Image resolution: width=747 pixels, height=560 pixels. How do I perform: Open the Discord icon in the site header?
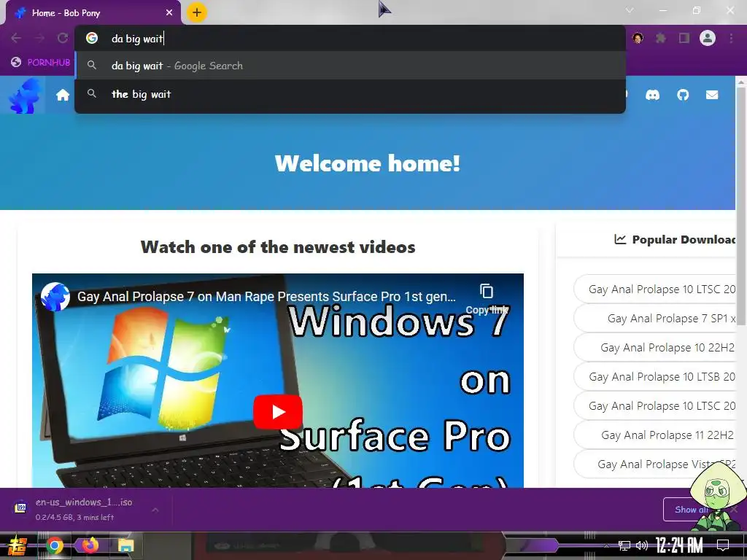(653, 96)
